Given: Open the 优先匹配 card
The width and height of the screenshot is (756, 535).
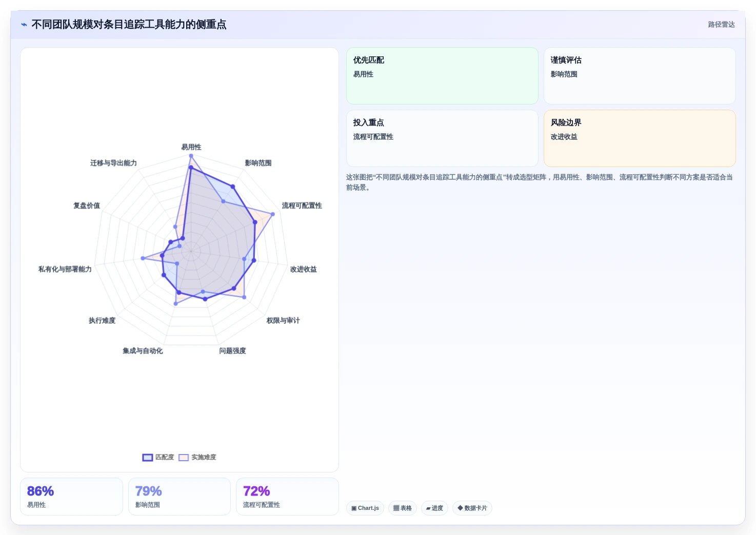Looking at the screenshot, I should [x=442, y=76].
